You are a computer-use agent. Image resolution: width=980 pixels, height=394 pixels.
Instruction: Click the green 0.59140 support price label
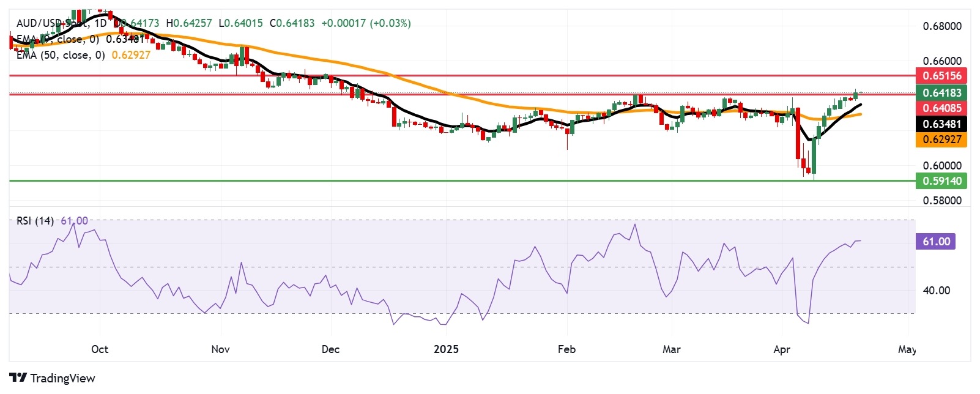pos(941,181)
